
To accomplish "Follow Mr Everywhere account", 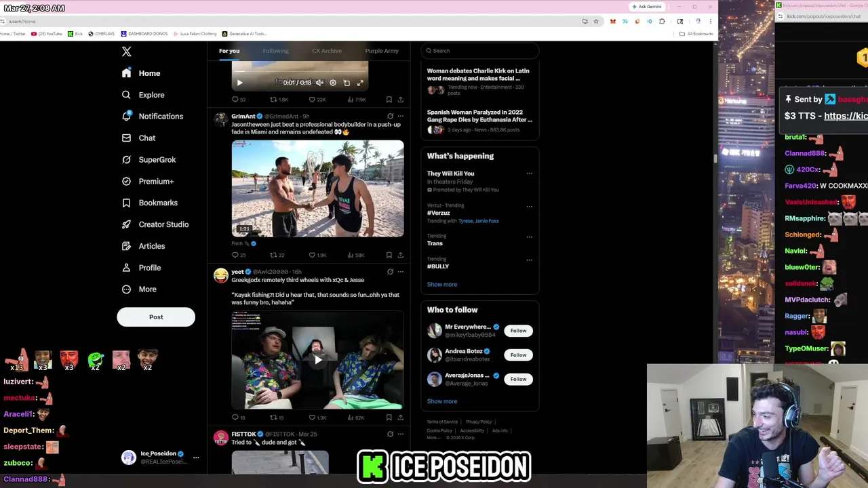I will 518,331.
